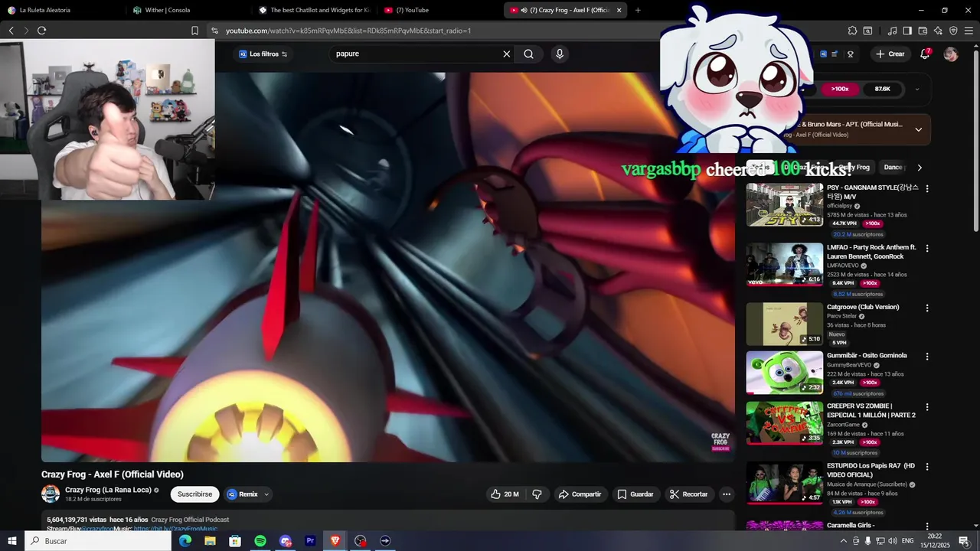980x551 pixels.
Task: Toggle the browser sidebar panel
Action: point(907,31)
